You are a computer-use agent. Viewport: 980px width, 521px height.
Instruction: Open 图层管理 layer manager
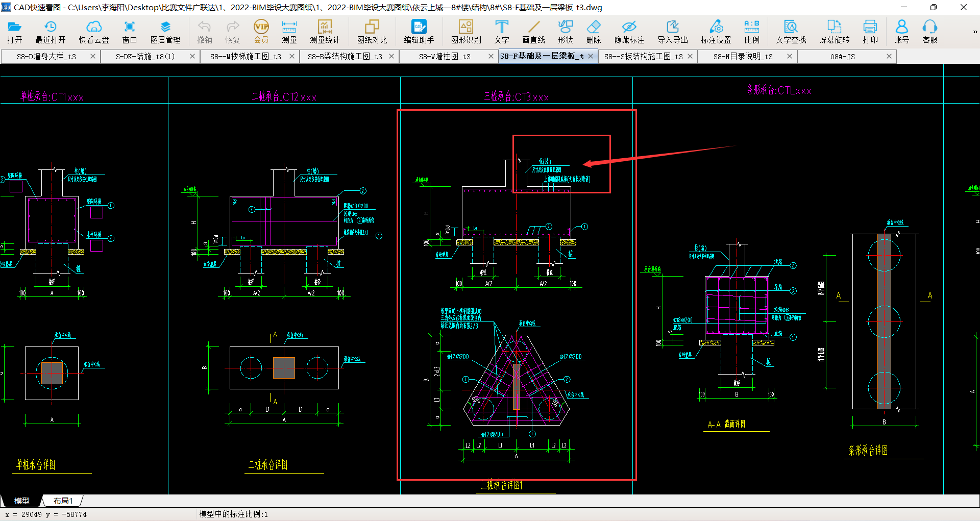click(x=165, y=32)
